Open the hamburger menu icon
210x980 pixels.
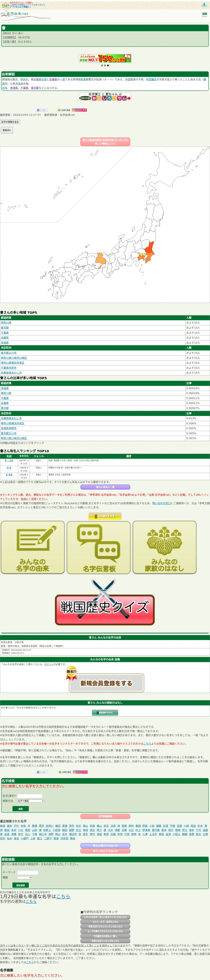pyautogui.click(x=204, y=15)
